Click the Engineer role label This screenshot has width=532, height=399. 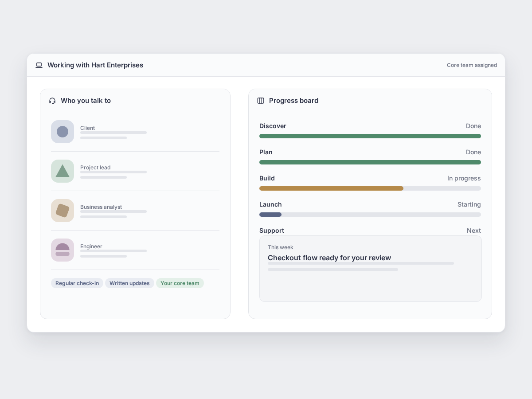[91, 246]
